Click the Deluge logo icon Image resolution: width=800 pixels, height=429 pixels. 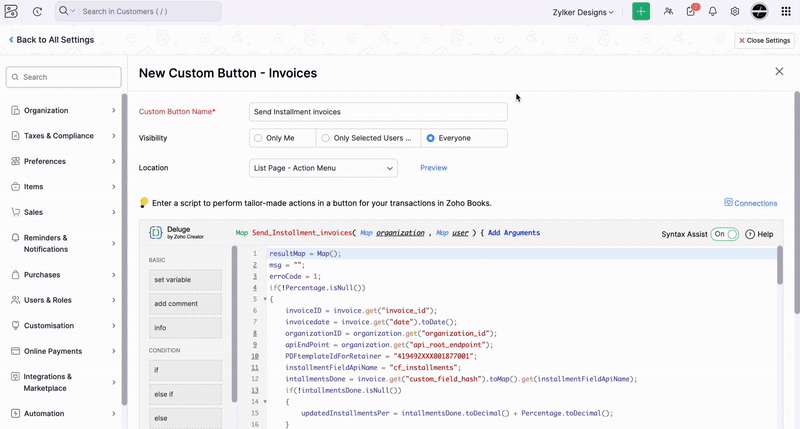[156, 233]
